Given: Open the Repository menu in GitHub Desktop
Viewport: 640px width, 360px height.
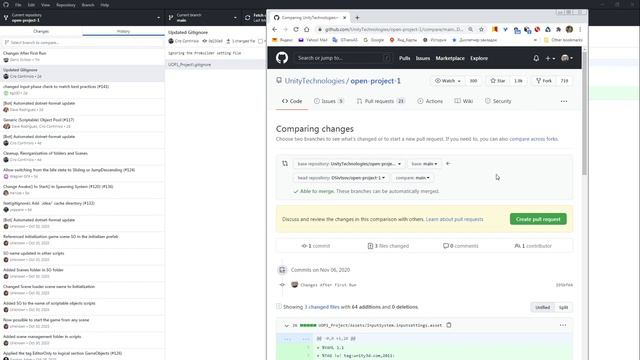Looking at the screenshot, I should pyautogui.click(x=66, y=5).
